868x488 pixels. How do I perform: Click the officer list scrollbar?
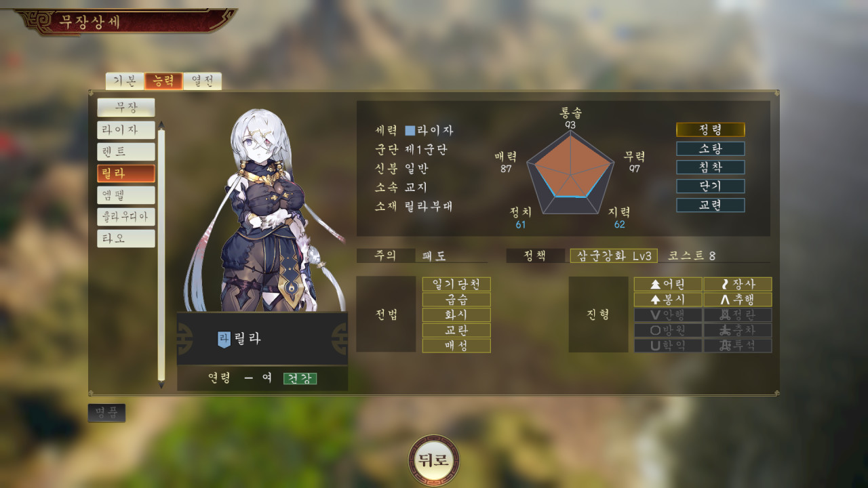161,258
